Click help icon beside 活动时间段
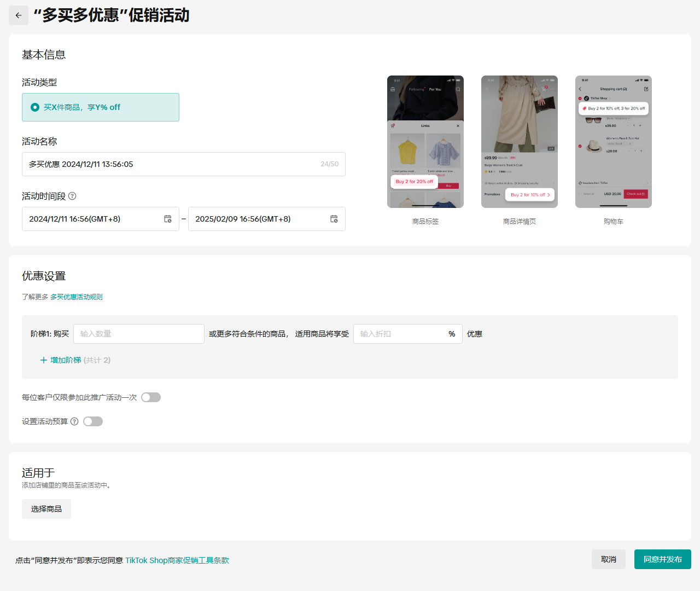 (x=72, y=196)
